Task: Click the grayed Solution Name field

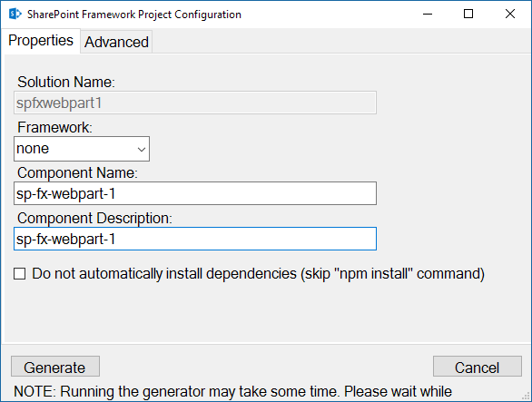Action: coord(195,103)
